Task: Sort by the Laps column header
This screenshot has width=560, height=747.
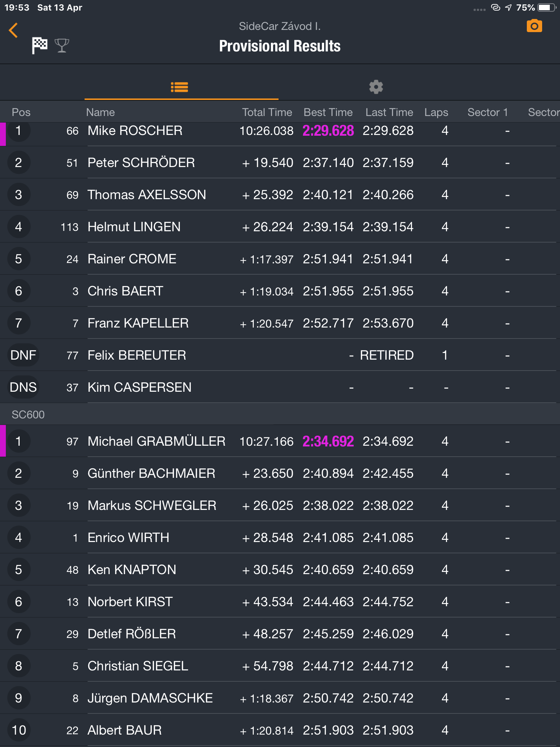Action: pos(436,112)
